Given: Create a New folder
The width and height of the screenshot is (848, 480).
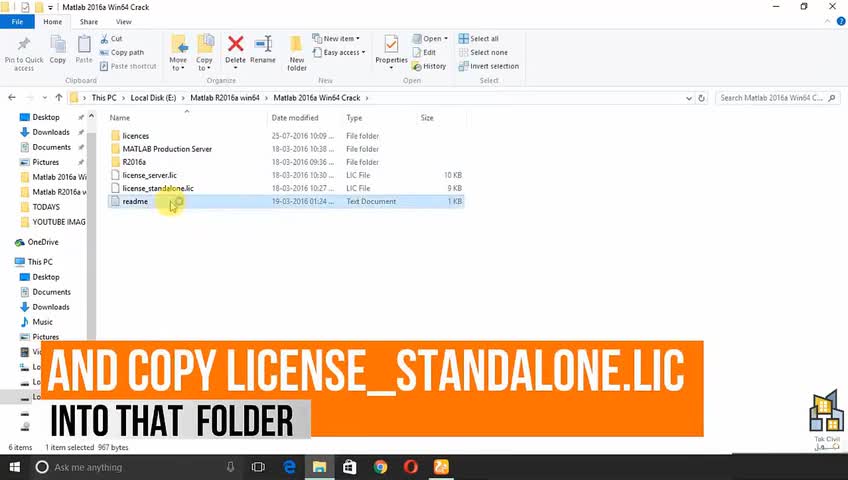Looking at the screenshot, I should pyautogui.click(x=297, y=53).
